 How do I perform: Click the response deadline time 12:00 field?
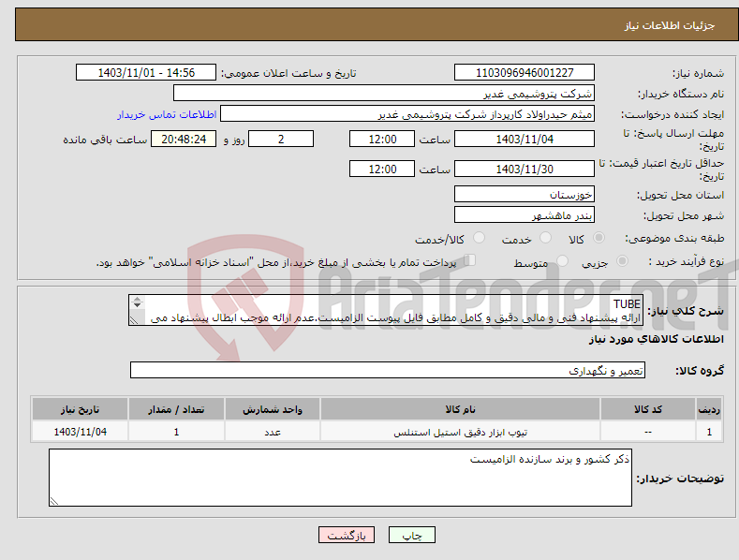pos(382,139)
